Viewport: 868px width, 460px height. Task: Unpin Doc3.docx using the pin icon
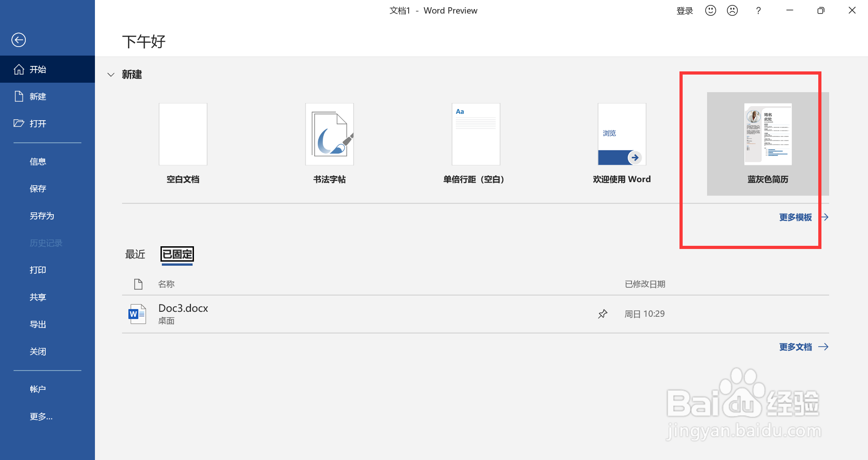(x=603, y=314)
